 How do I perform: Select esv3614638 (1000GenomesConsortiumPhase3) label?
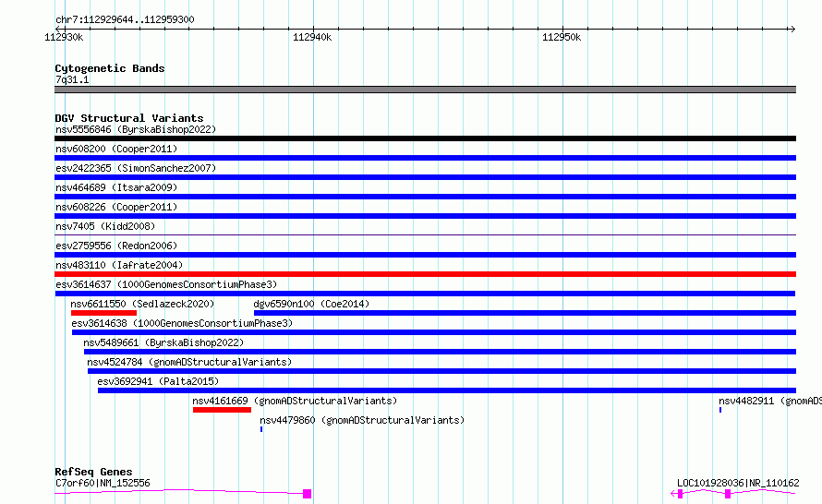pyautogui.click(x=182, y=323)
